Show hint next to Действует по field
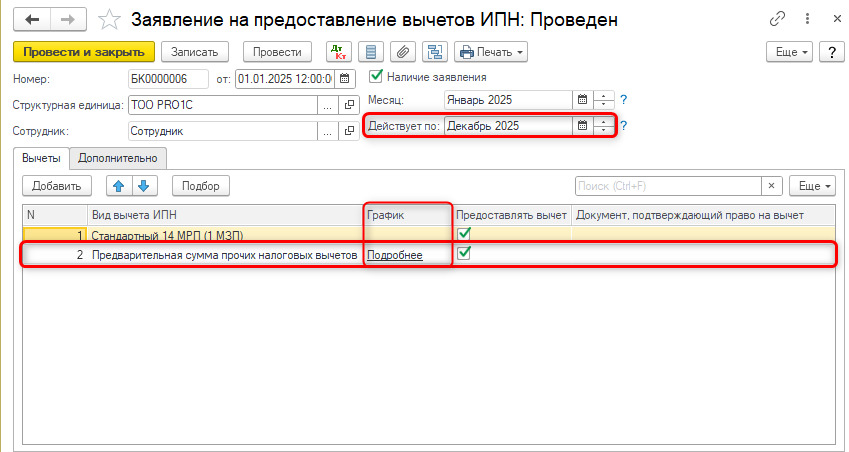 [623, 126]
